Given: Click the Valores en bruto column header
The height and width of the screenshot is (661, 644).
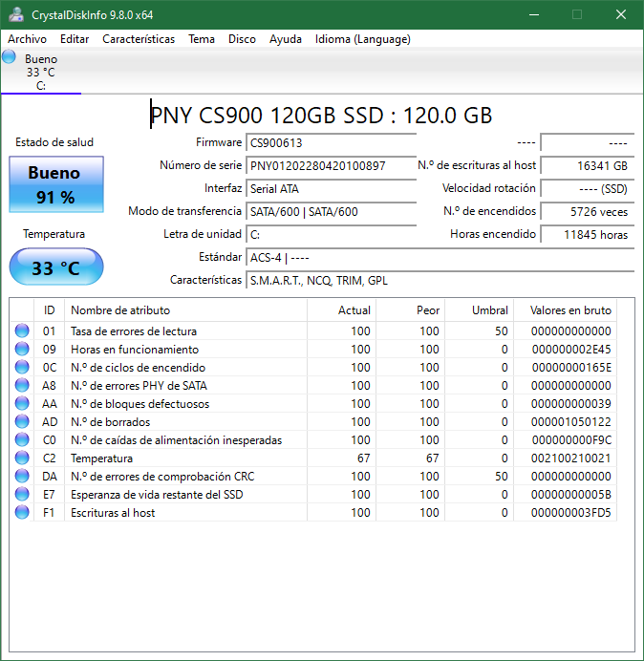Looking at the screenshot, I should [x=563, y=310].
